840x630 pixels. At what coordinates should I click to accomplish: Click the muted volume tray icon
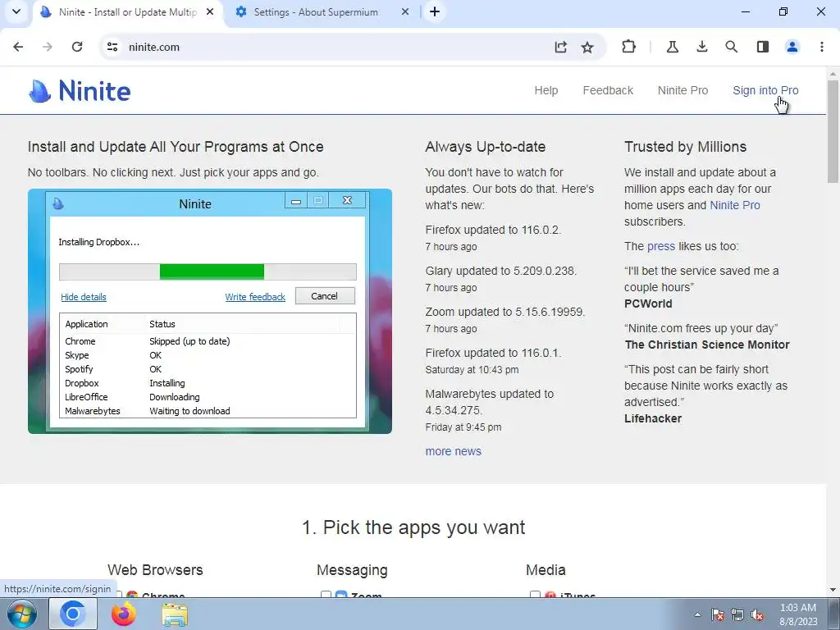point(757,614)
